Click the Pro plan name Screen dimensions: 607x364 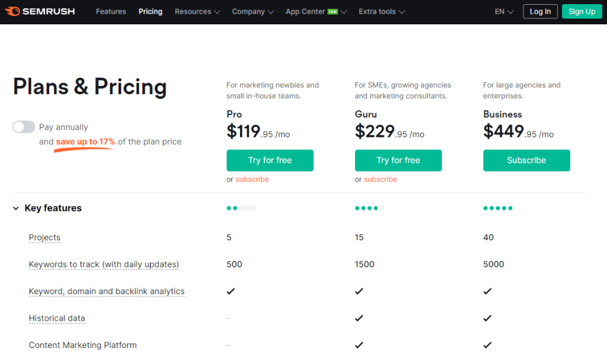pos(234,114)
